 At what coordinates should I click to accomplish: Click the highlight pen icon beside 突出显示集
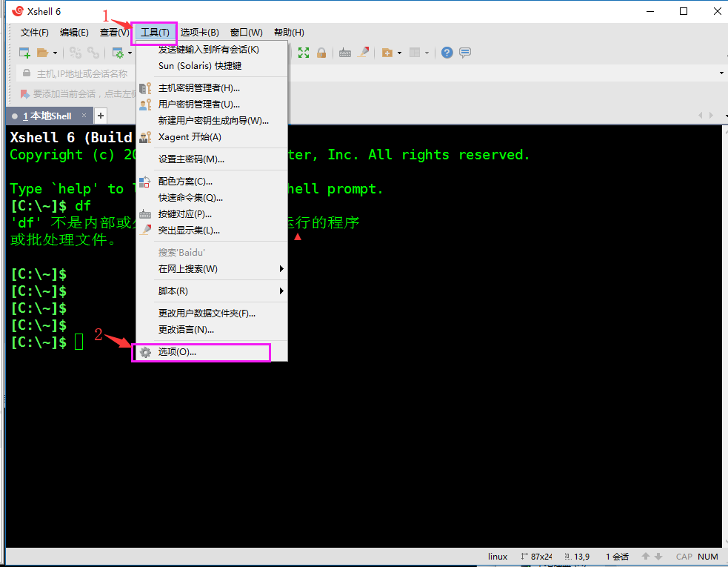click(x=145, y=230)
